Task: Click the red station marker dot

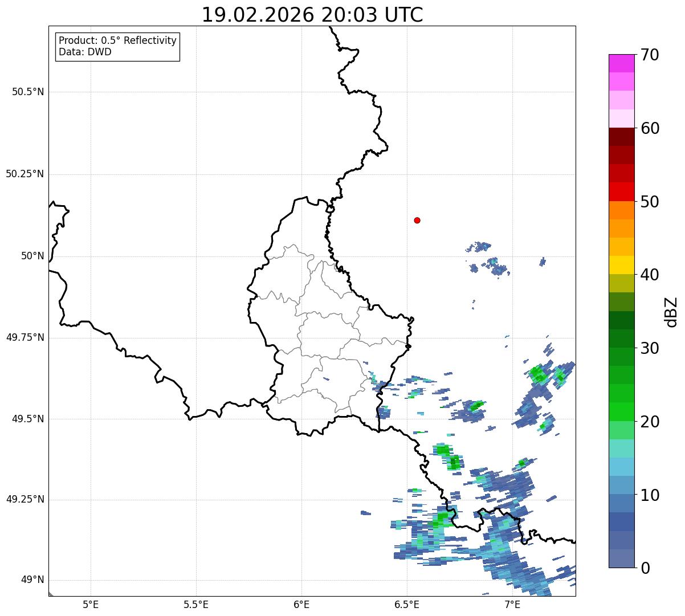Action: [x=417, y=220]
